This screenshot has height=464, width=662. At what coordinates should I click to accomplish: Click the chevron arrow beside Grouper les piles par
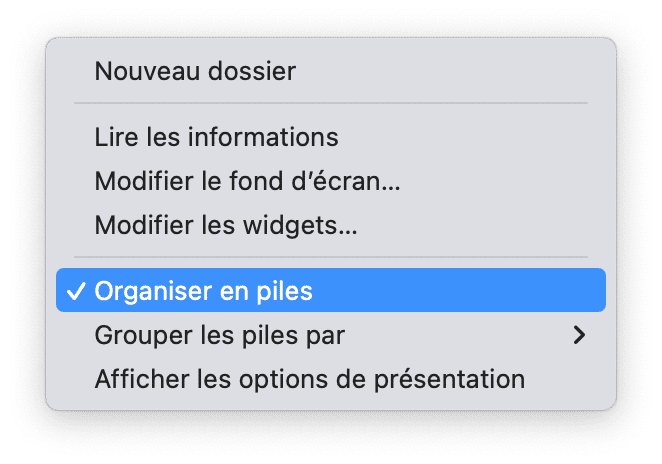[579, 335]
